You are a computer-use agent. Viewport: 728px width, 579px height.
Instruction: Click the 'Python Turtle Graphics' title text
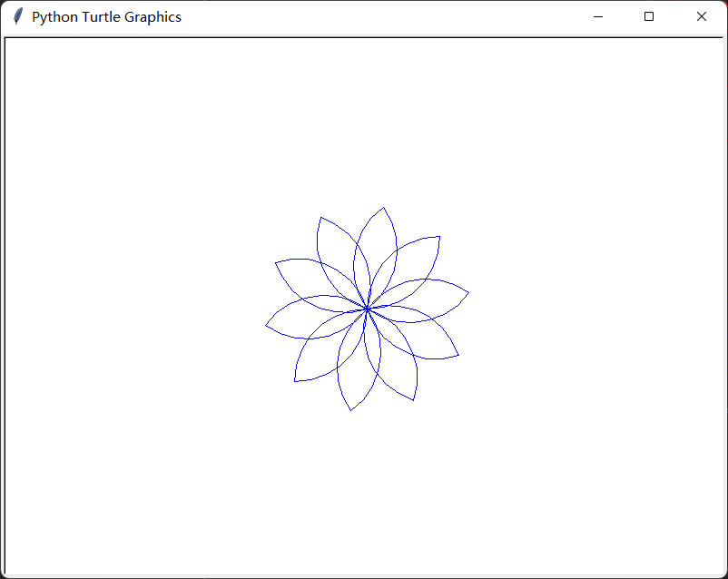coord(106,17)
